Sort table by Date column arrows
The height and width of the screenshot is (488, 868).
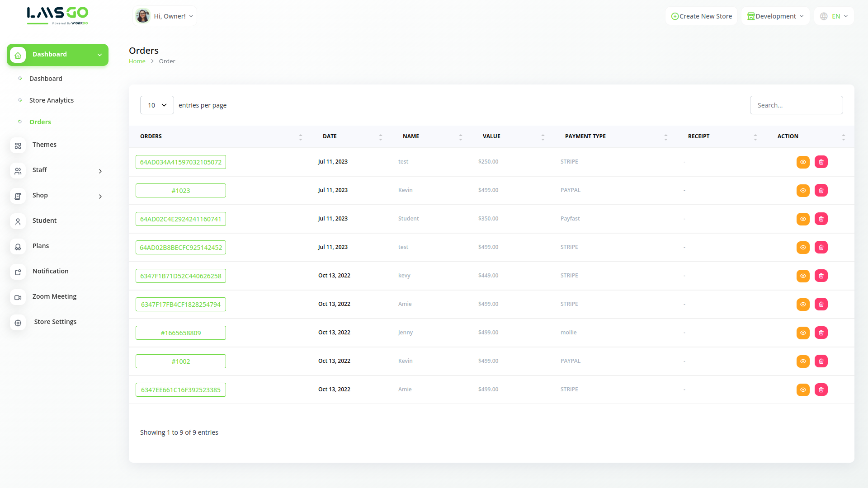(x=380, y=137)
